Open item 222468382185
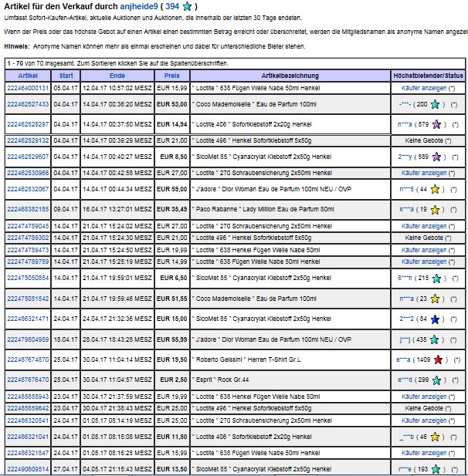This screenshot has width=468, height=476. (x=28, y=209)
